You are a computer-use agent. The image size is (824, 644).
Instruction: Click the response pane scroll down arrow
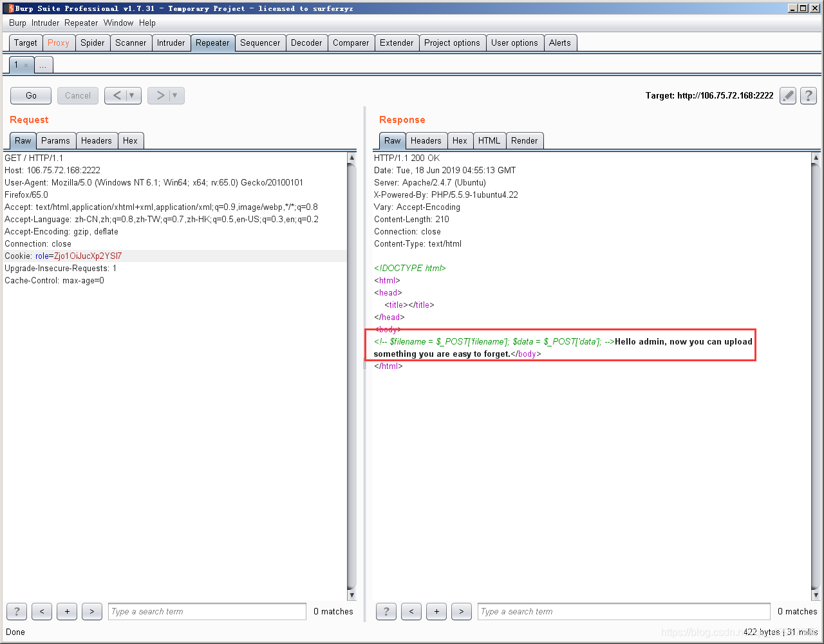click(816, 595)
